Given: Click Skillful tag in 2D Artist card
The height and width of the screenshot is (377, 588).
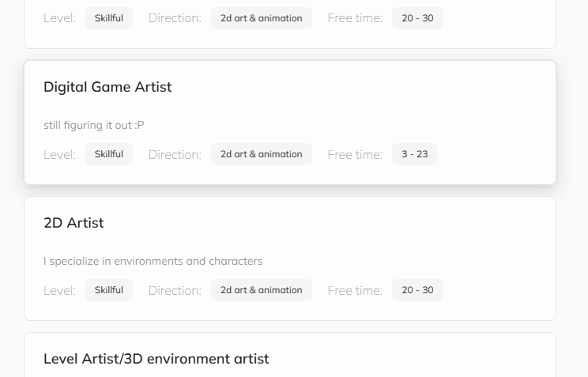Looking at the screenshot, I should 109,290.
